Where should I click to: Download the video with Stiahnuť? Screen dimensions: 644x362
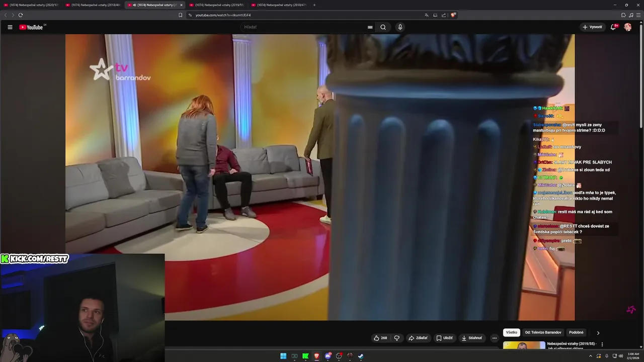[472, 338]
